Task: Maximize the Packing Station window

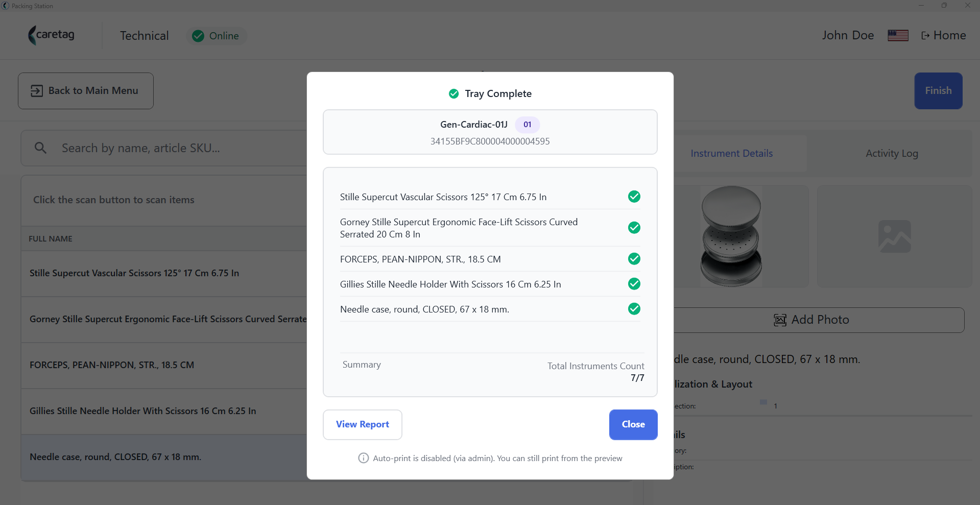Action: 944,6
